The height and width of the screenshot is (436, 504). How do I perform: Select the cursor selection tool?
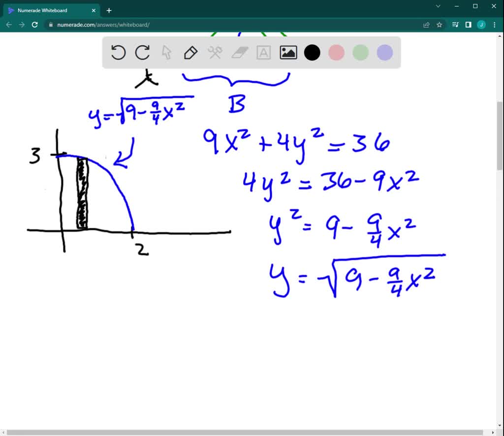point(166,52)
